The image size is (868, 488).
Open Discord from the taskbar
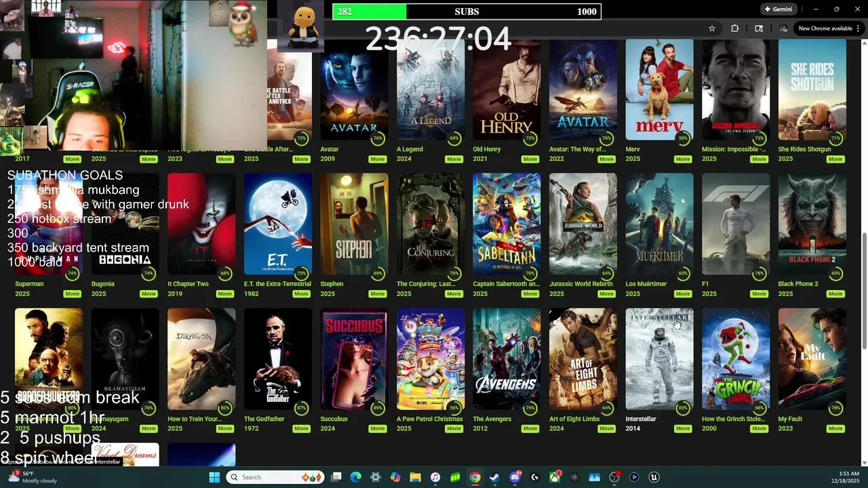click(x=515, y=477)
